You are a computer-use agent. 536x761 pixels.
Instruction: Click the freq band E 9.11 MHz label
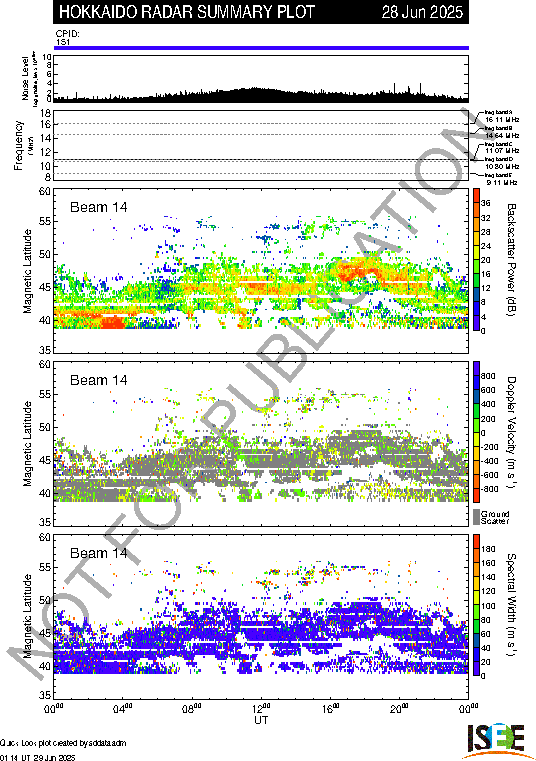click(x=500, y=179)
